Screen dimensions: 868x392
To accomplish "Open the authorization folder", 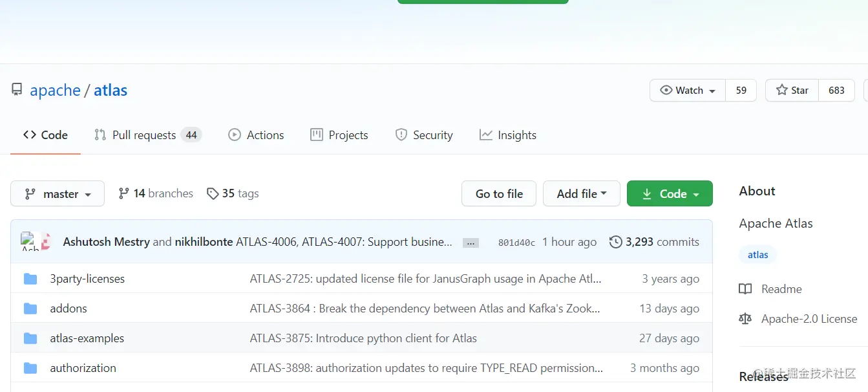I will click(x=83, y=368).
